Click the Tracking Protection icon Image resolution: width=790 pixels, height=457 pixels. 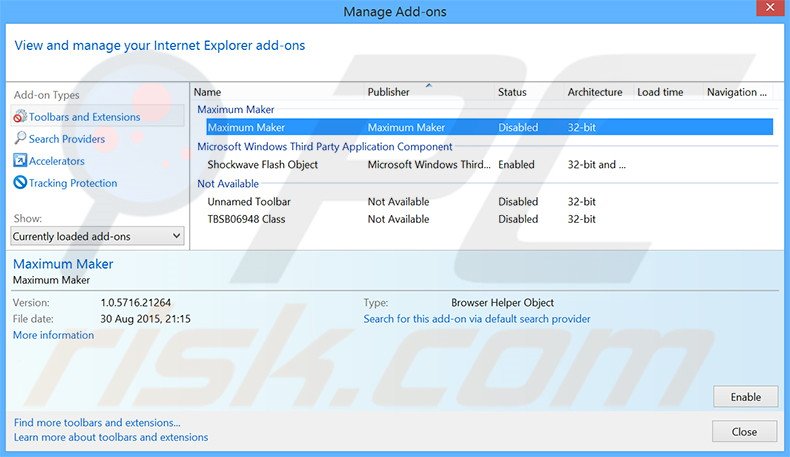pos(20,182)
